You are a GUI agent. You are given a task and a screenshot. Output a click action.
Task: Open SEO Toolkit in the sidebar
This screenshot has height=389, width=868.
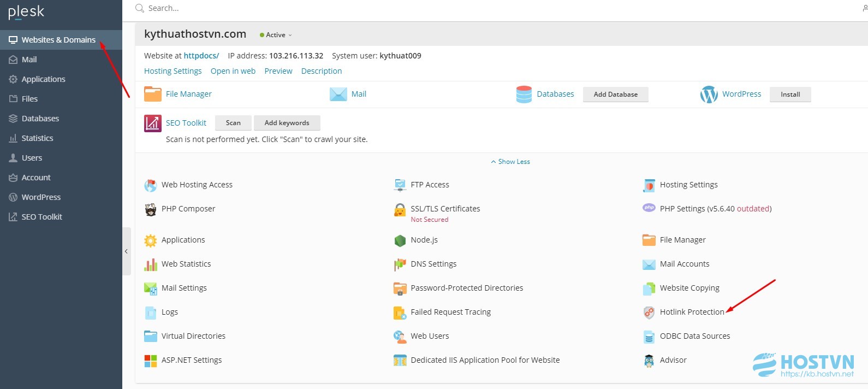click(x=61, y=217)
